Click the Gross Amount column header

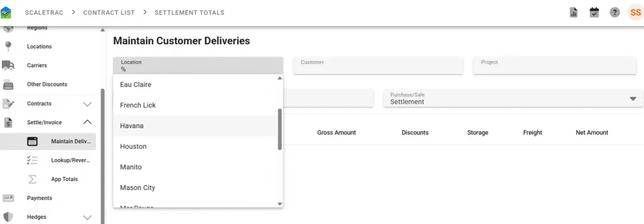[x=337, y=133]
